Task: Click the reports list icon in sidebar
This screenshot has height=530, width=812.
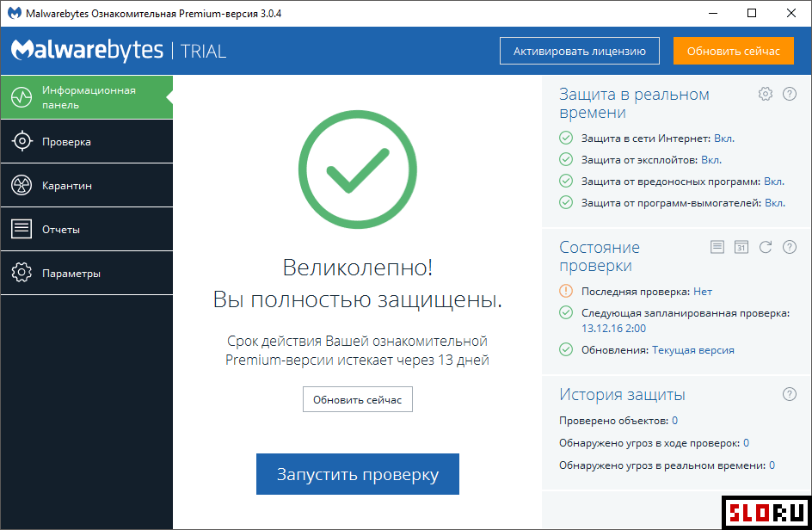Action: click(22, 229)
